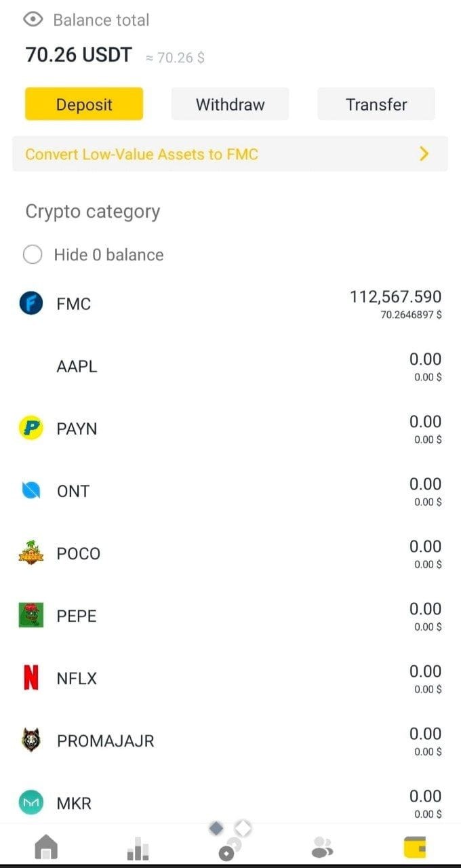Open the AAPL asset row

[230, 366]
